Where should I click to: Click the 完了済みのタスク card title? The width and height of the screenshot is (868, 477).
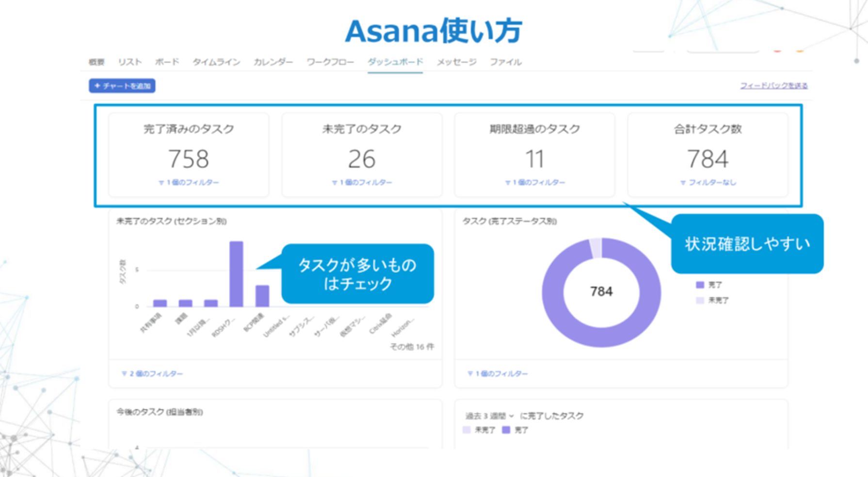point(189,129)
